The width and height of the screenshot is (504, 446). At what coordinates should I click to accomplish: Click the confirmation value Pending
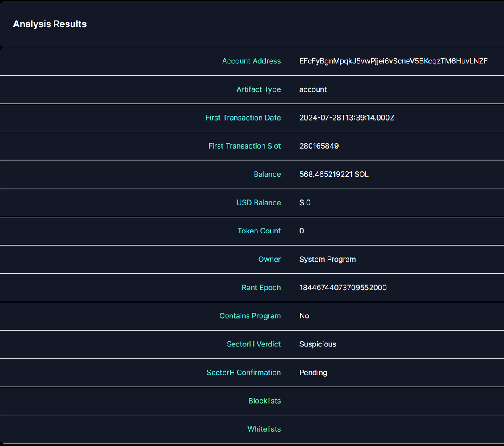point(313,373)
